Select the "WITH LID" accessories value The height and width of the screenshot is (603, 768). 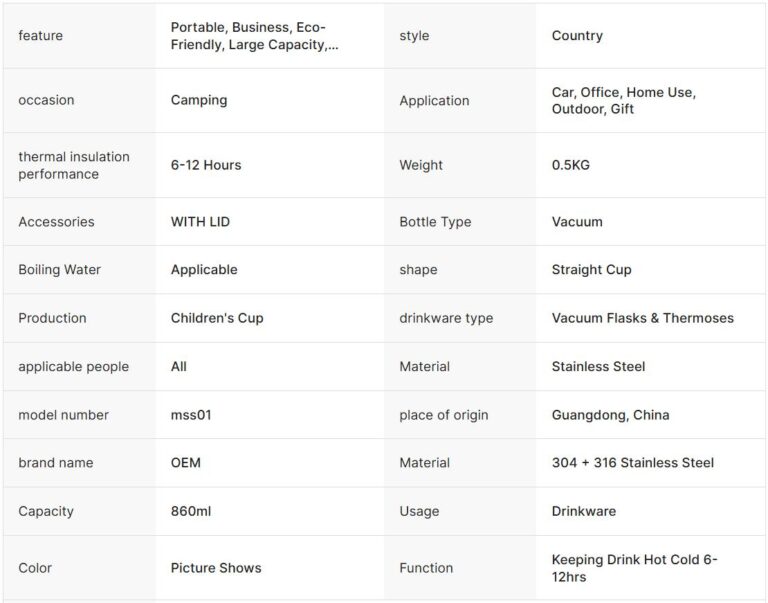tap(200, 222)
